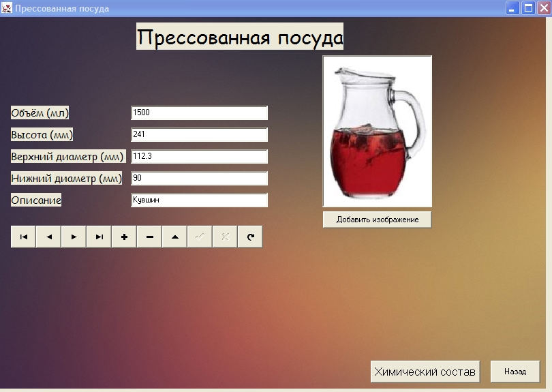Cancel edits with the X navigator button
The height and width of the screenshot is (392, 552).
pyautogui.click(x=225, y=237)
